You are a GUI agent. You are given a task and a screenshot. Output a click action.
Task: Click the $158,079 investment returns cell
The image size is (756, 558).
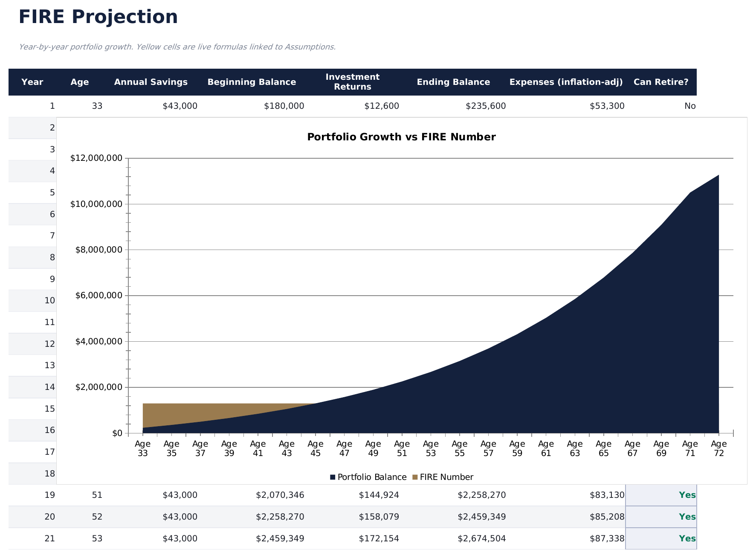point(379,517)
